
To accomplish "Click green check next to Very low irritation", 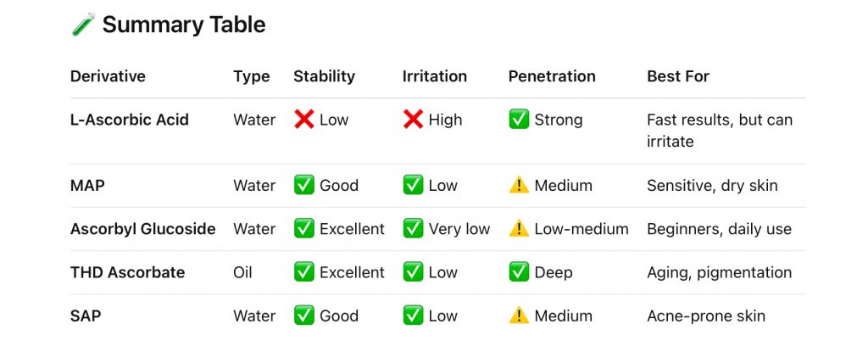I will pyautogui.click(x=413, y=229).
